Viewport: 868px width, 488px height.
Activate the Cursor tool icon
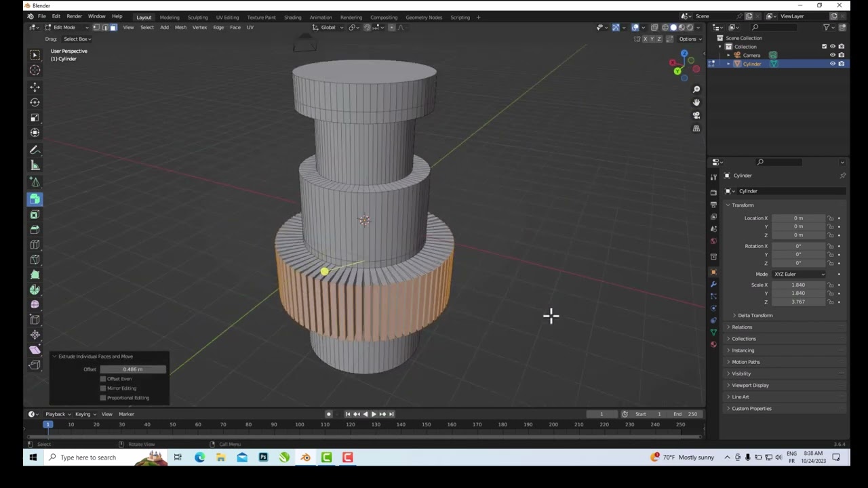[x=35, y=70]
